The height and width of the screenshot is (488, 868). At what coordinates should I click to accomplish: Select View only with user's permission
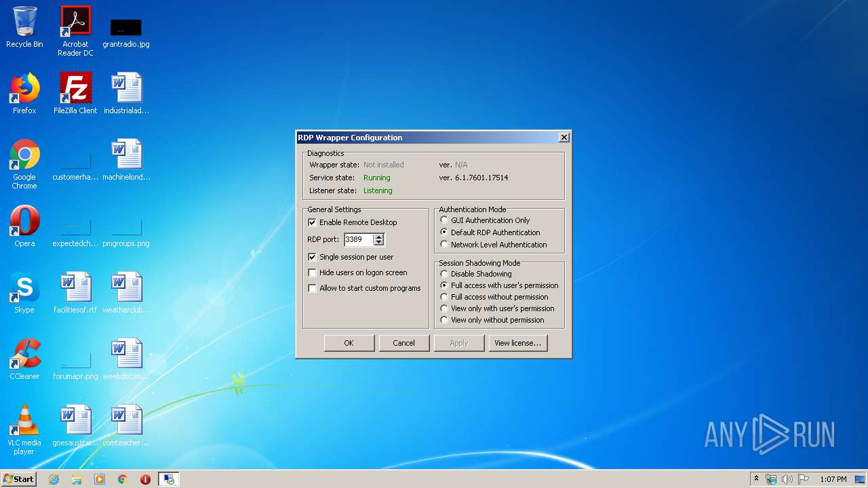(497, 308)
